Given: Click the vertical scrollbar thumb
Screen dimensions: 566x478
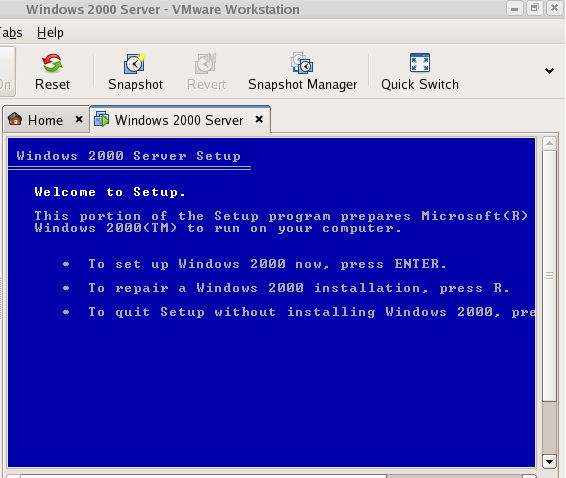Looking at the screenshot, I should click(x=549, y=276).
